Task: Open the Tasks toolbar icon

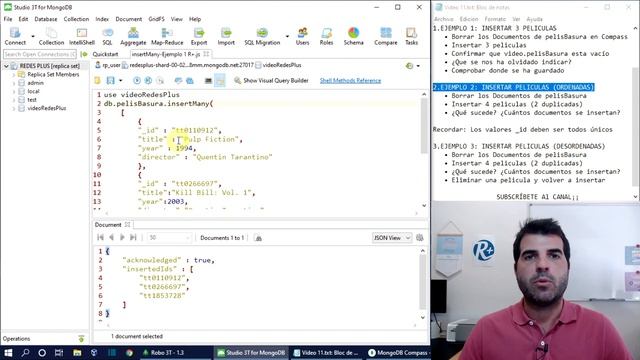Action: [411, 36]
